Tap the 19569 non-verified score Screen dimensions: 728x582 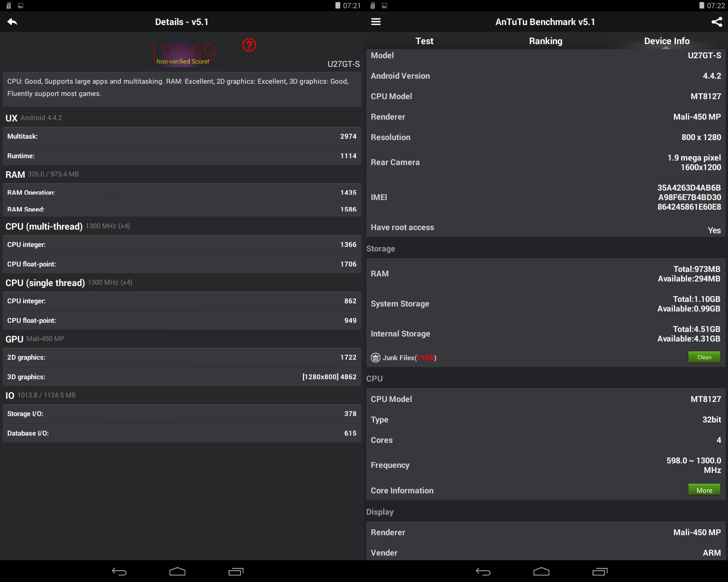pos(183,53)
